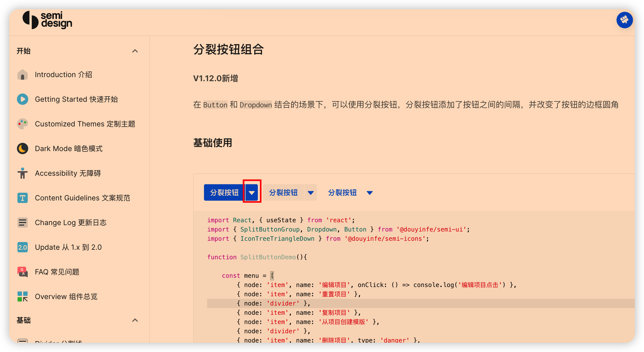
Task: Collapse the 基础 sidebar section
Action: coord(135,320)
